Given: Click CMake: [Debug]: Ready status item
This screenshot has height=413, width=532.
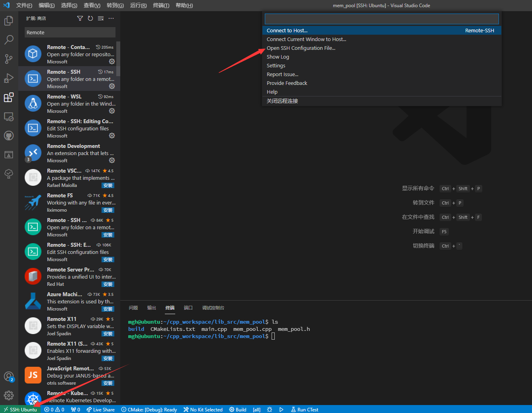Looking at the screenshot, I should coord(149,409).
